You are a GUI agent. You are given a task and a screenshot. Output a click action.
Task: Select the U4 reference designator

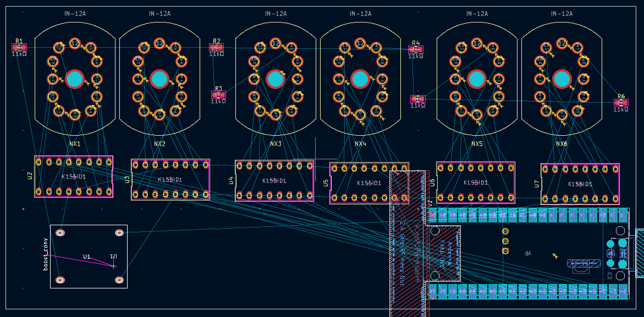click(231, 180)
